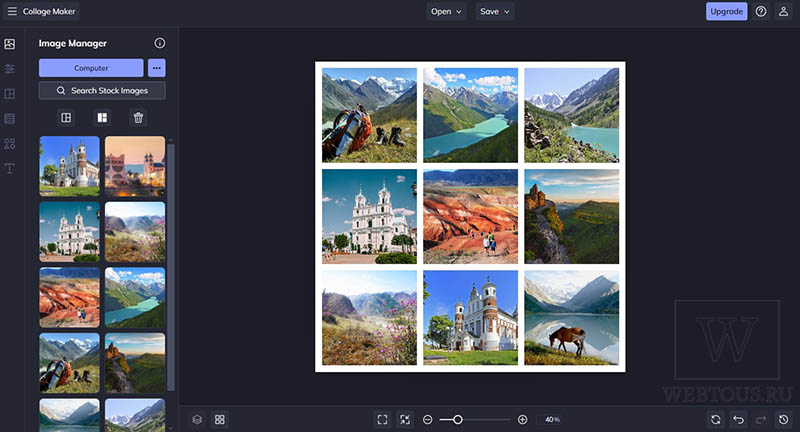Click the zoom slider handle
The width and height of the screenshot is (800, 432).
pos(458,419)
